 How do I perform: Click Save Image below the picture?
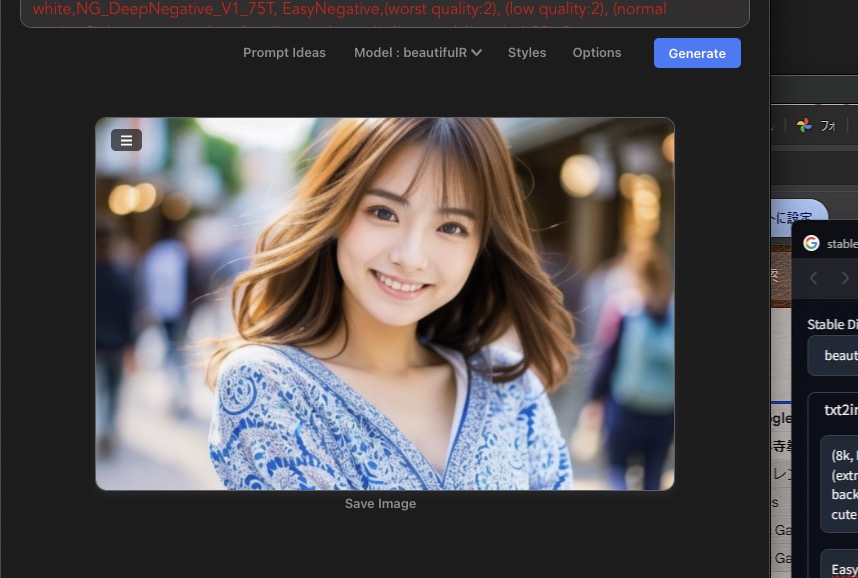(x=380, y=504)
